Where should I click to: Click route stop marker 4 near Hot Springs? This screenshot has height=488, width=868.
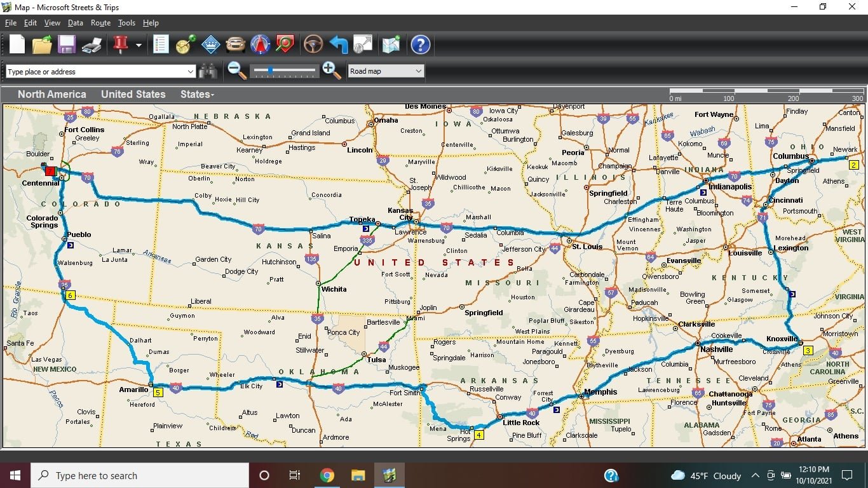tap(478, 435)
